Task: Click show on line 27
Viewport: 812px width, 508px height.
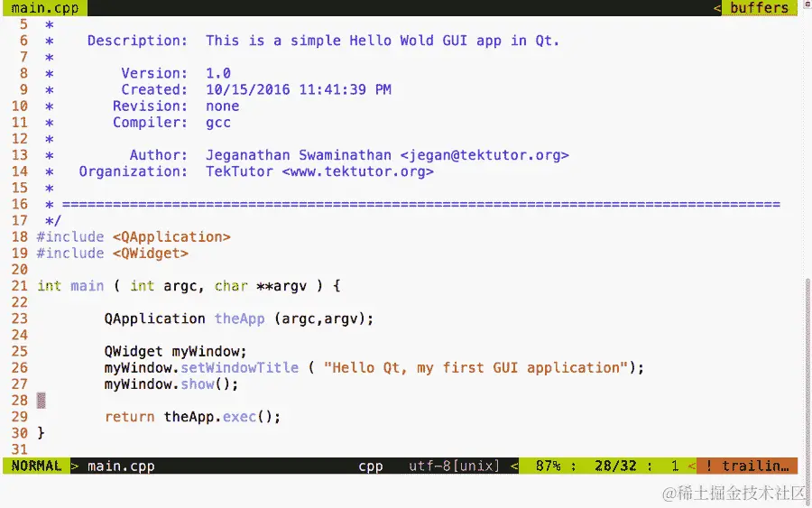Action: pyautogui.click(x=198, y=384)
